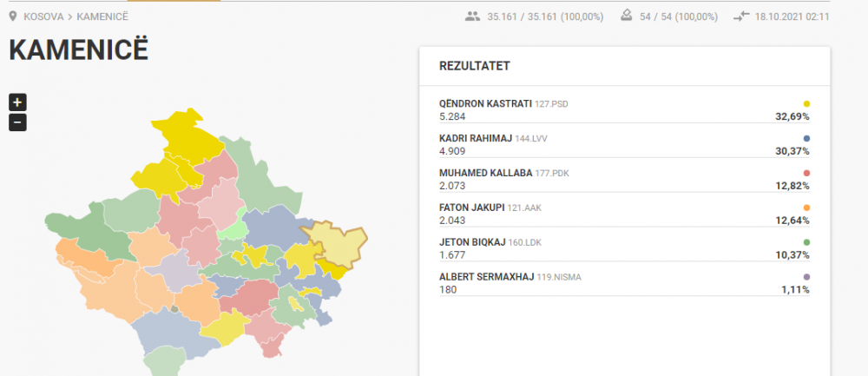Click the ballot box icon near 54 / 54

click(627, 16)
